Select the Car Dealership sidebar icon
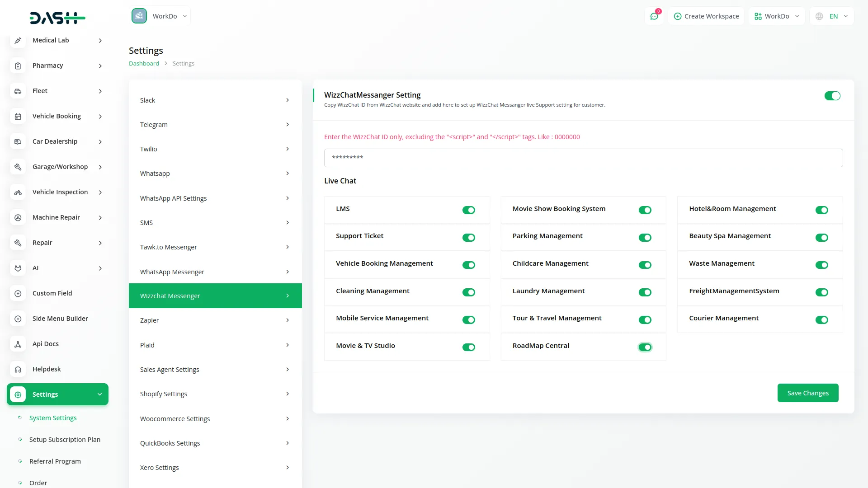This screenshot has height=488, width=868. (x=18, y=141)
